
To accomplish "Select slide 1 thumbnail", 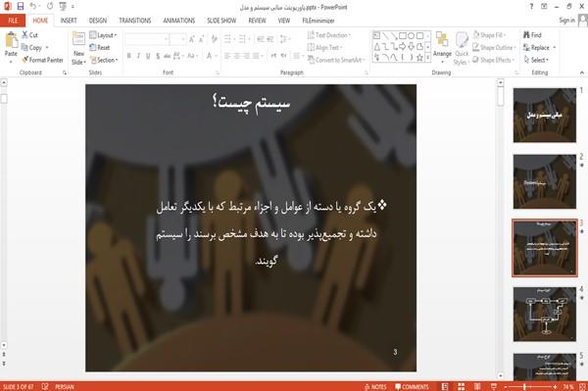I will (545, 115).
